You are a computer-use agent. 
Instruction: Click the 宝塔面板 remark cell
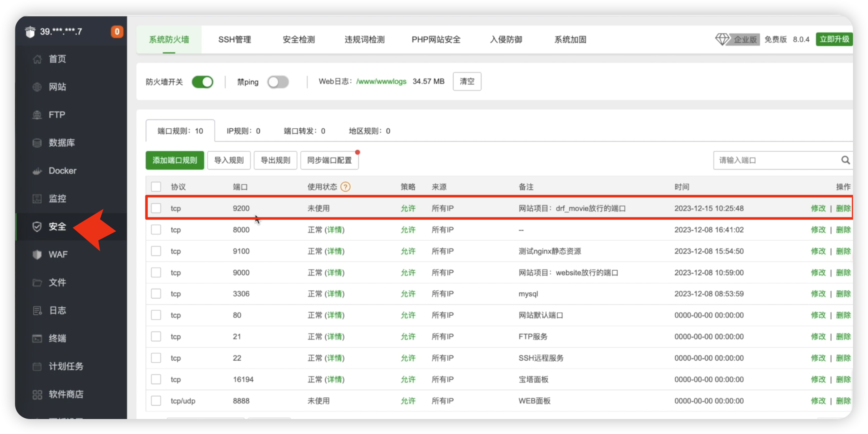(x=534, y=379)
